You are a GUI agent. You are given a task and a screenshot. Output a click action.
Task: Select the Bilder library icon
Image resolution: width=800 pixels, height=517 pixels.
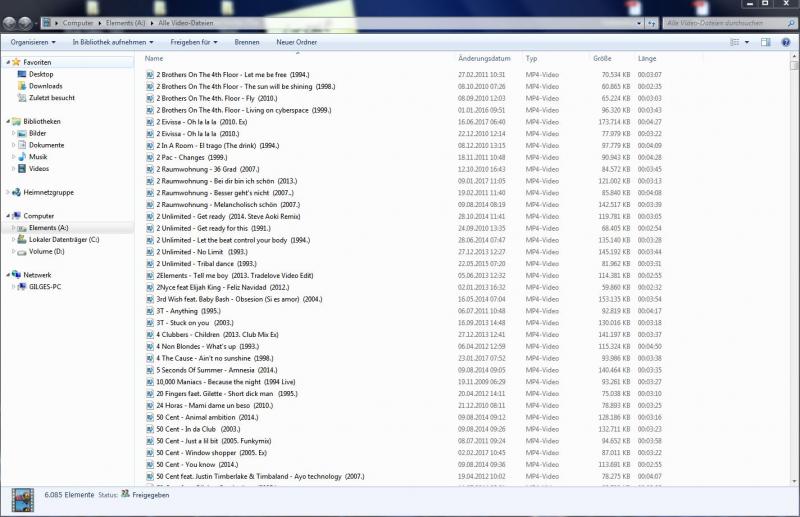pyautogui.click(x=21, y=134)
